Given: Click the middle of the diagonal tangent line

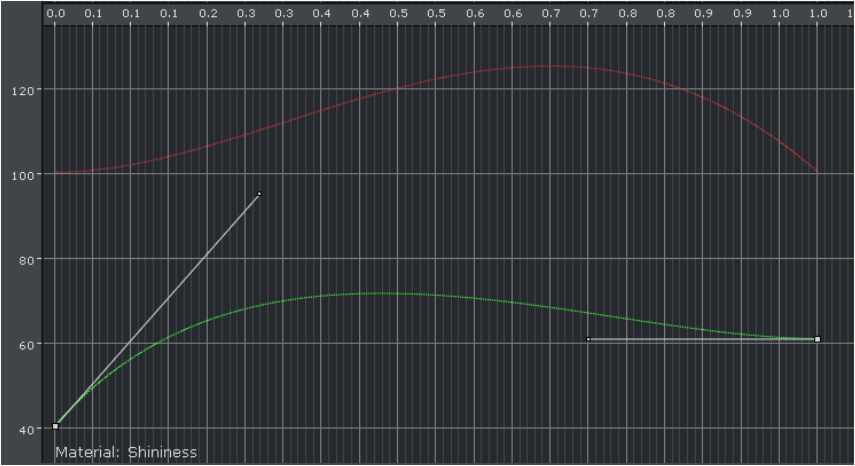Looking at the screenshot, I should point(157,310).
